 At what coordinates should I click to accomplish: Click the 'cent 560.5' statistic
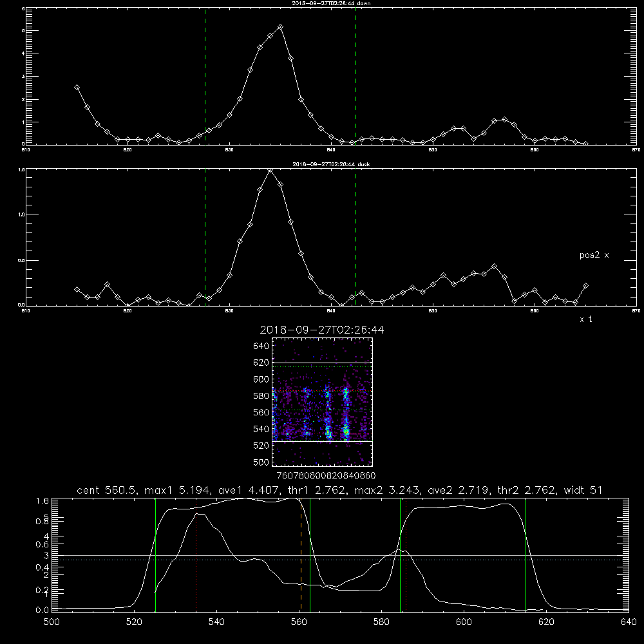point(108,490)
